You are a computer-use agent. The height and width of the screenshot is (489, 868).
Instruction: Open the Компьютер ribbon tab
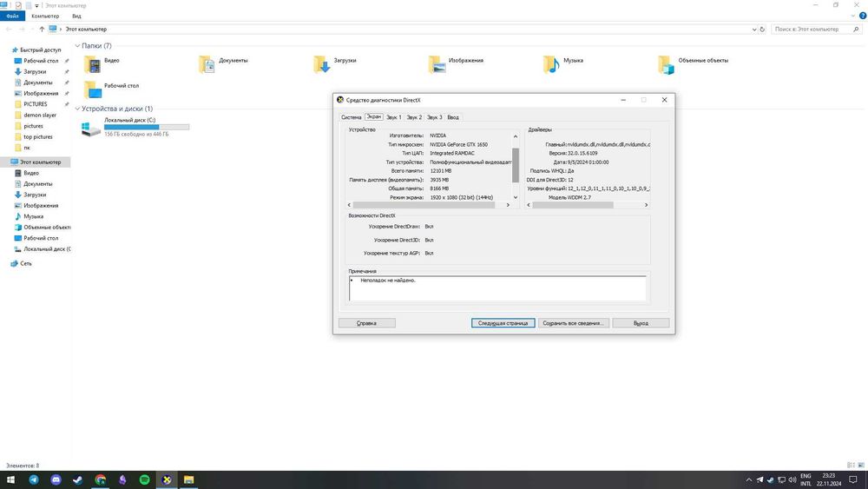pyautogui.click(x=45, y=16)
